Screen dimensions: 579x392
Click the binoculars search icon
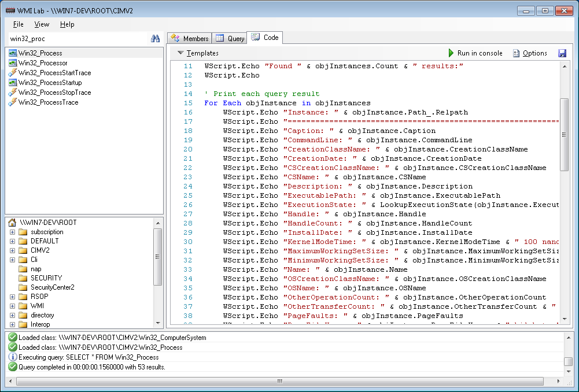click(155, 38)
